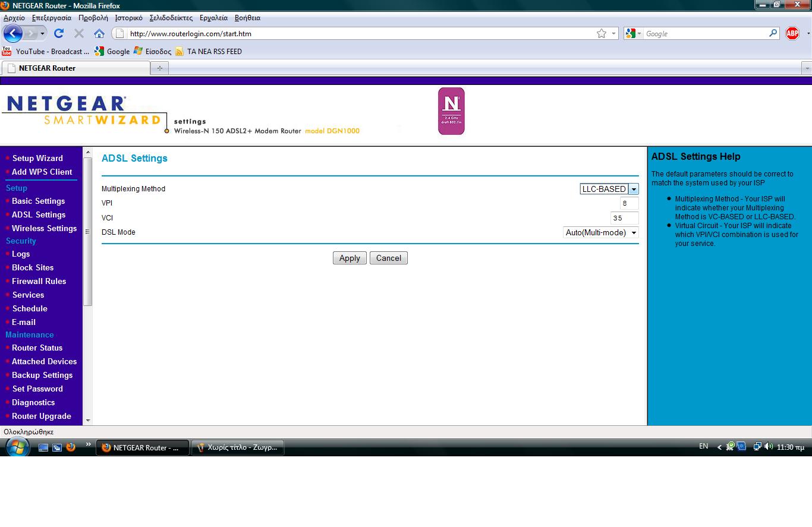
Task: Open the Βοήθεια menu
Action: coord(247,18)
